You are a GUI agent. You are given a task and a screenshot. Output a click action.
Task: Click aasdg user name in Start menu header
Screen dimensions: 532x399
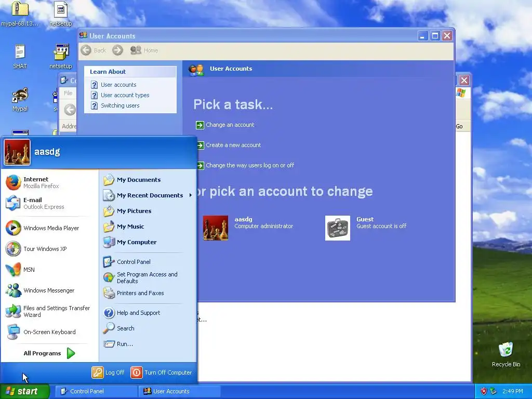47,152
